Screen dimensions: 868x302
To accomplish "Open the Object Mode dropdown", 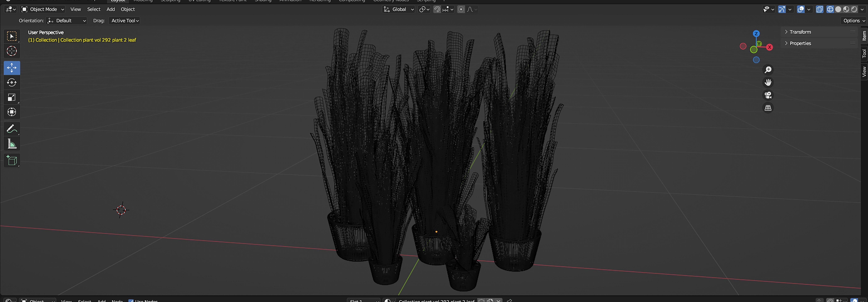I will (x=43, y=9).
